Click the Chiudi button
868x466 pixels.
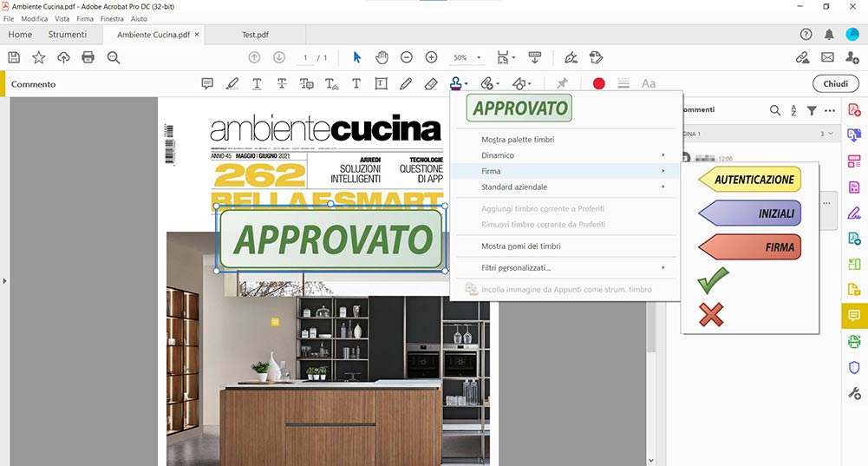(835, 84)
